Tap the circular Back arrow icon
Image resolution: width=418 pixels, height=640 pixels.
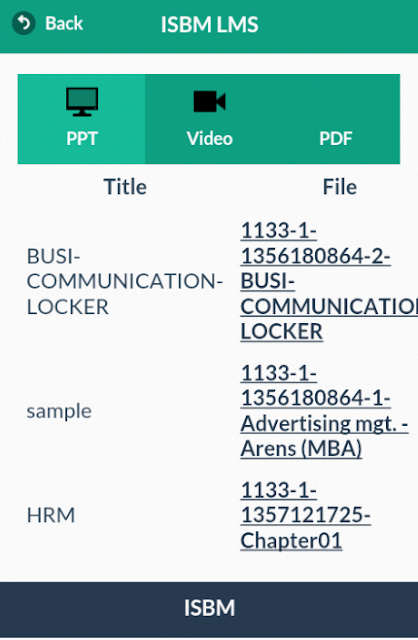click(24, 23)
